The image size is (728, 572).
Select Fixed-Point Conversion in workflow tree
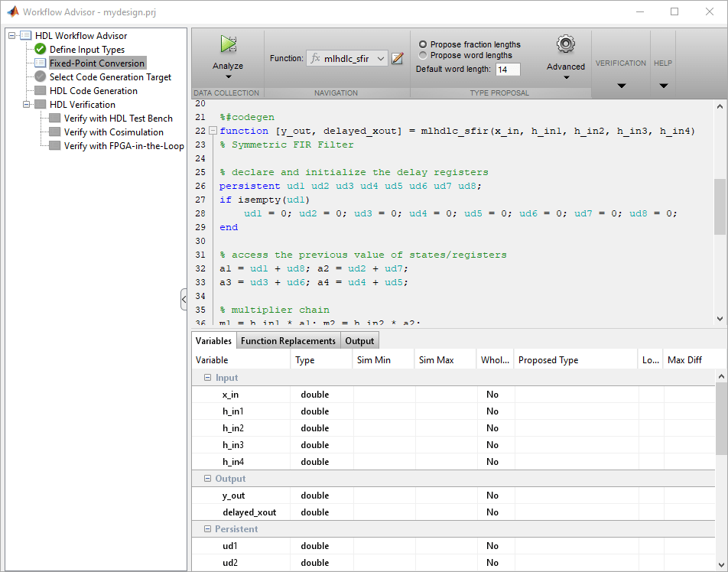[x=97, y=63]
